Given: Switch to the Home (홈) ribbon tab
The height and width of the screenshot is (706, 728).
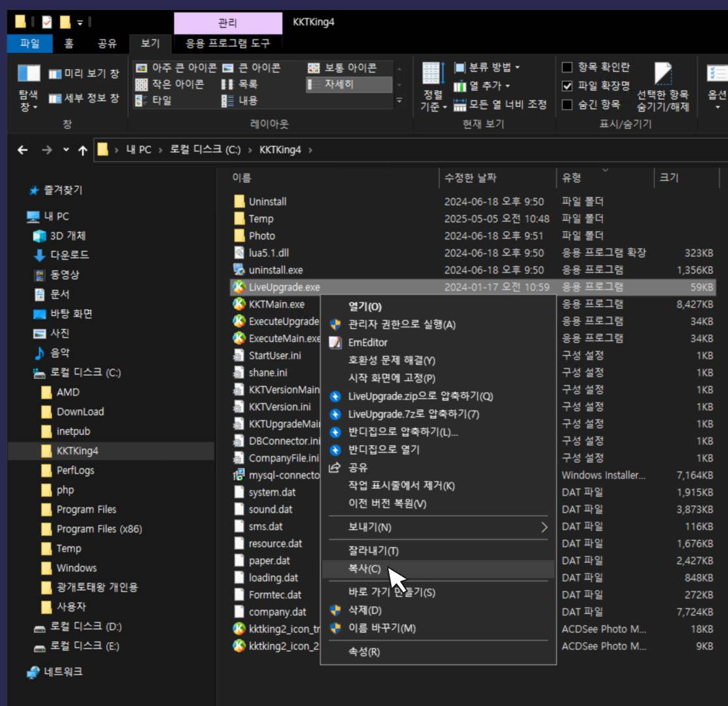Looking at the screenshot, I should (x=68, y=44).
